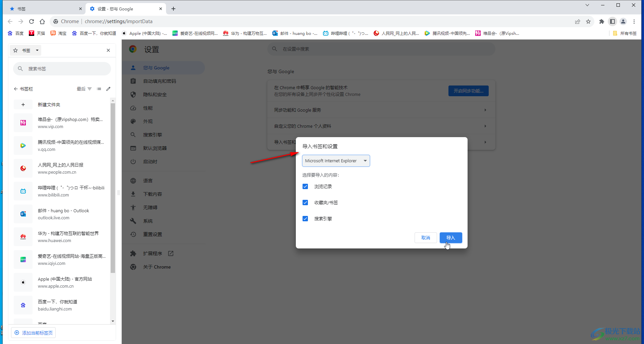
Task: Open the Apple bookmark in side panel
Action: (x=62, y=282)
